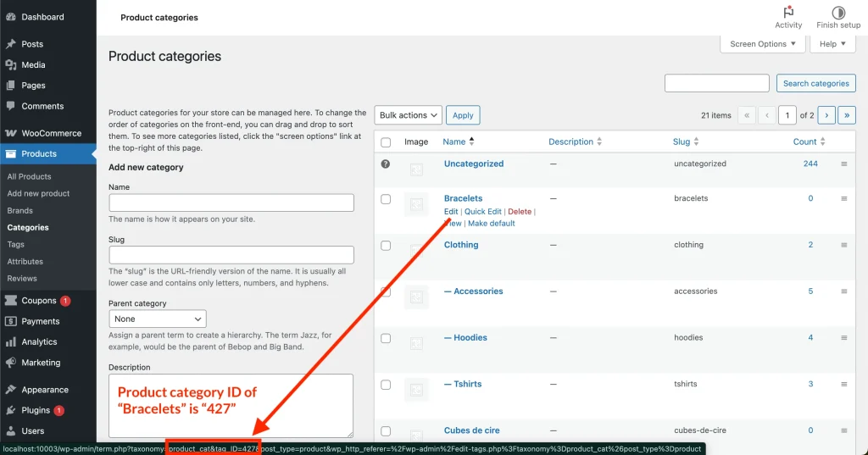This screenshot has width=868, height=455.
Task: Jump to last page double-arrow button
Action: coord(846,115)
